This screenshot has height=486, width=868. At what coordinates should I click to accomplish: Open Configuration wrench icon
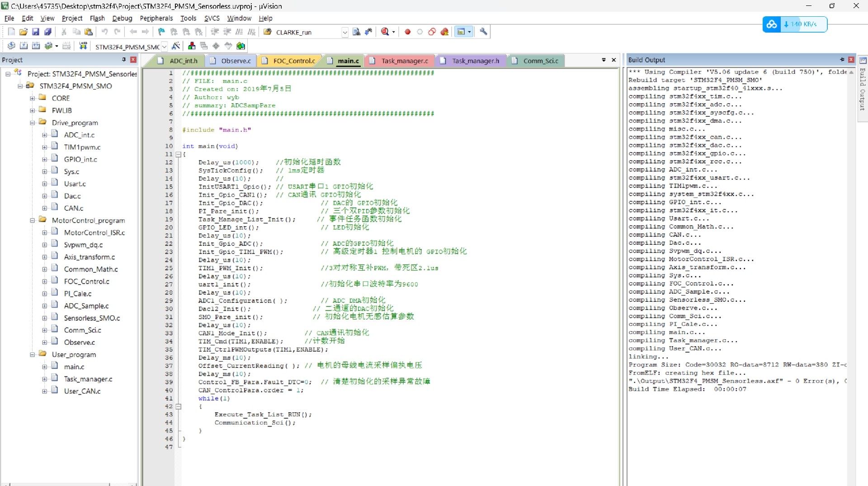[483, 32]
